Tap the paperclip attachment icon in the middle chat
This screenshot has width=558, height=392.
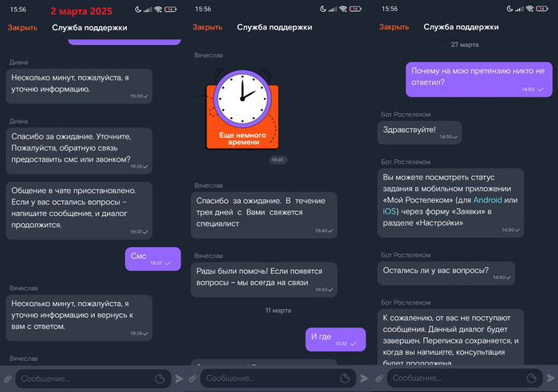click(192, 379)
